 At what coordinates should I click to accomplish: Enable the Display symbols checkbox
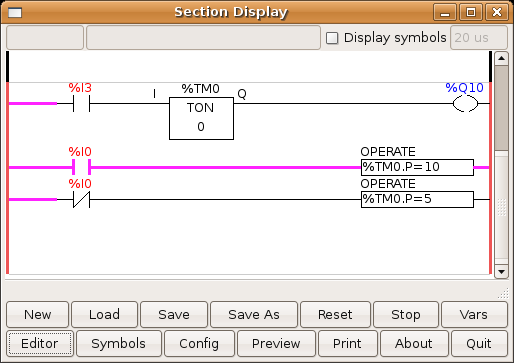coord(332,38)
